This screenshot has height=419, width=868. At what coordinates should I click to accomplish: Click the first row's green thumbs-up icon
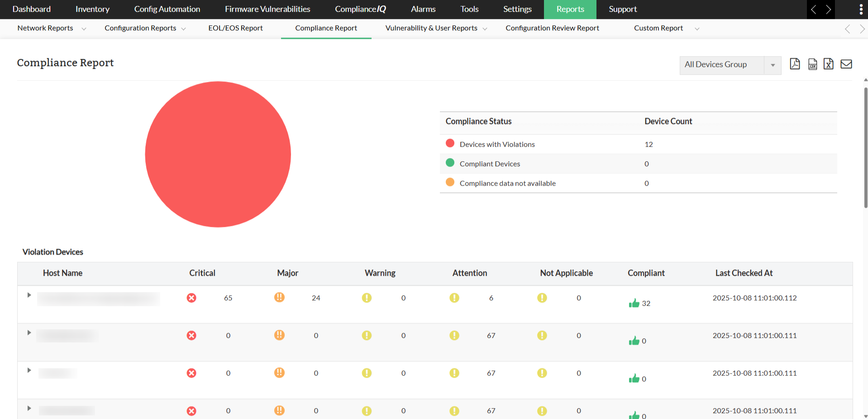634,303
